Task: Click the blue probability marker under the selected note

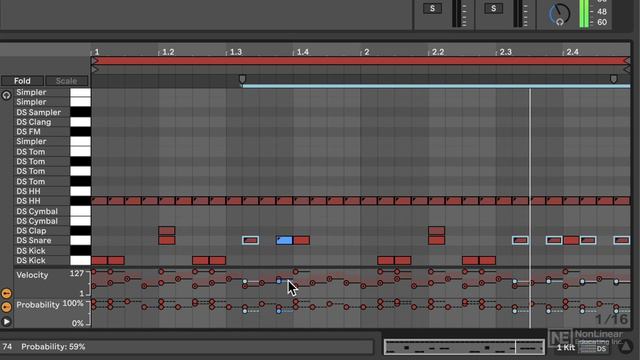Action: (x=279, y=311)
